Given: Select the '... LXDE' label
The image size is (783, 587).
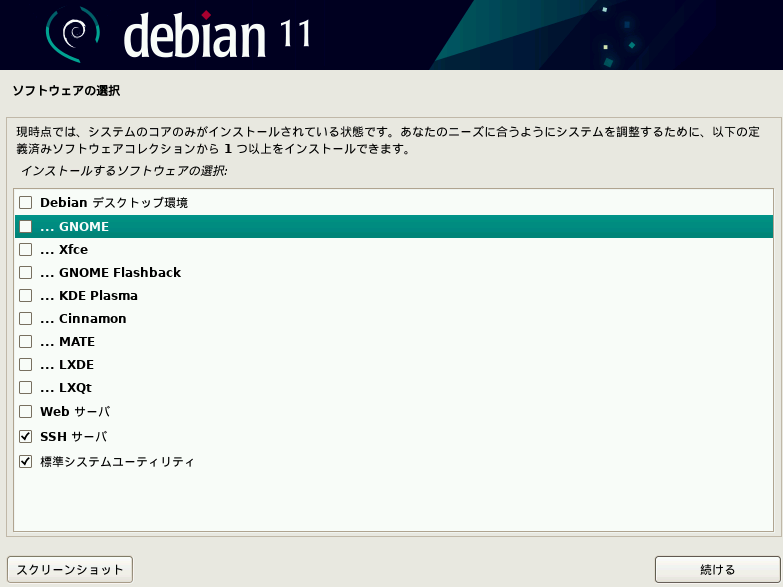Looking at the screenshot, I should [x=67, y=364].
